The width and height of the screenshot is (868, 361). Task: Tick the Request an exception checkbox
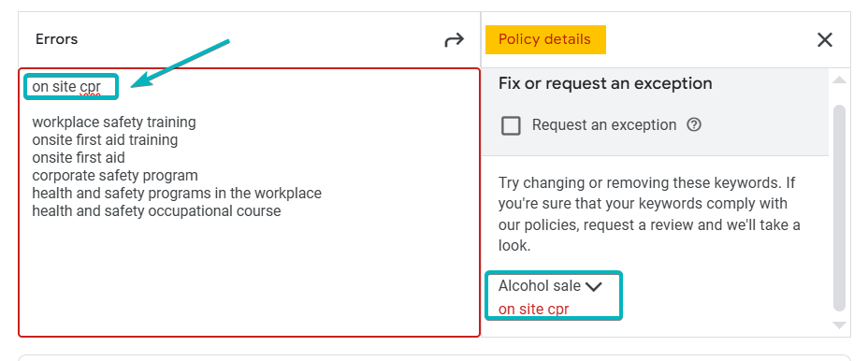pyautogui.click(x=511, y=125)
